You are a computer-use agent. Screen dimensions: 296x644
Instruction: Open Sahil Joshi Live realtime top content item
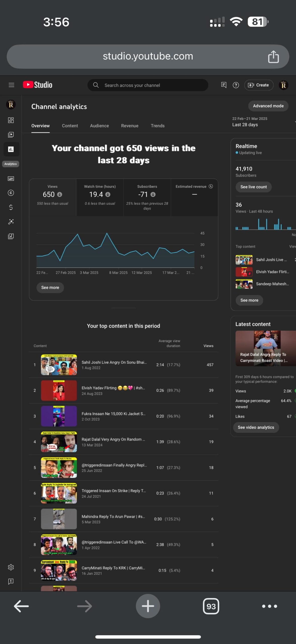click(266, 260)
